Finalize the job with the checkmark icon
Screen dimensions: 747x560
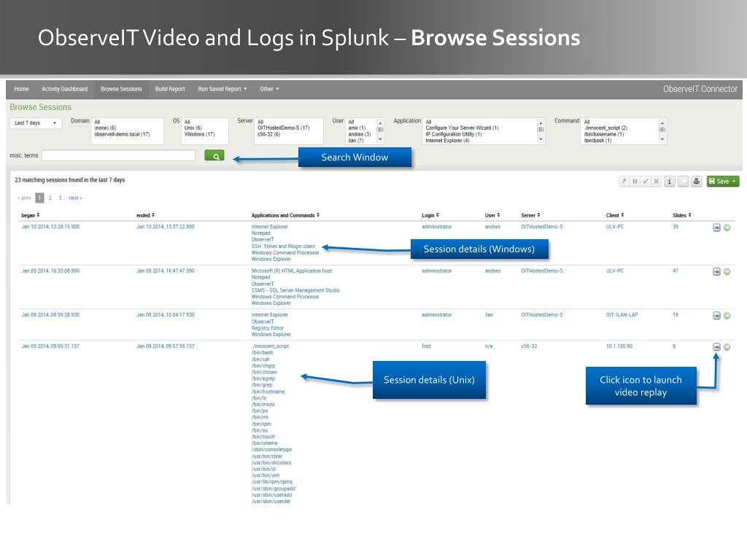(x=646, y=182)
